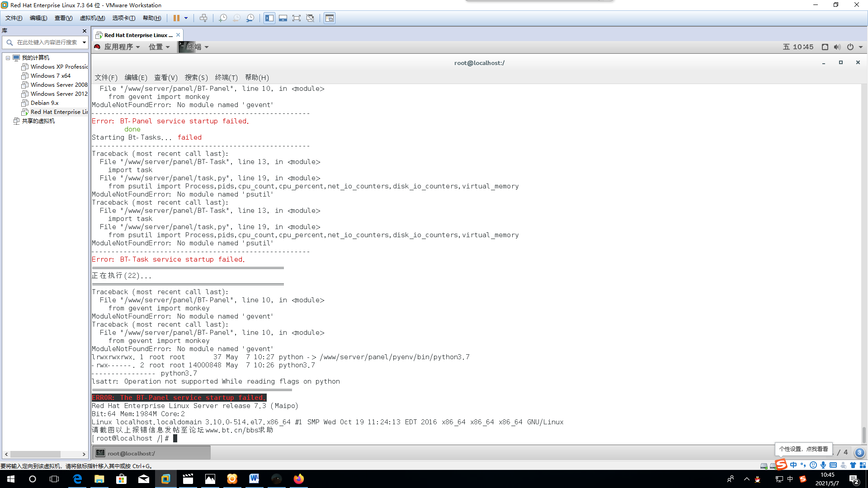Open VMware 选项卡(T) menu

[x=124, y=18]
